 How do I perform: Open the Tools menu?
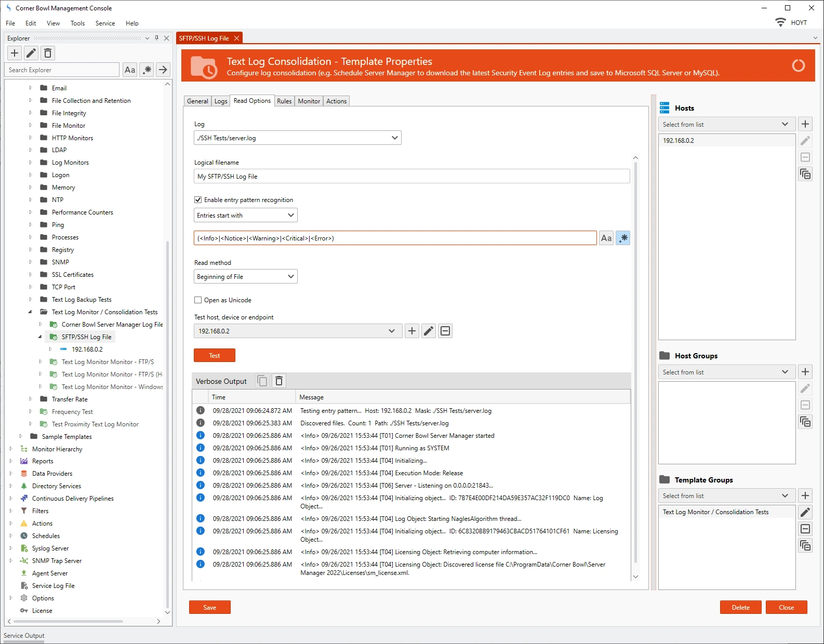[x=77, y=23]
